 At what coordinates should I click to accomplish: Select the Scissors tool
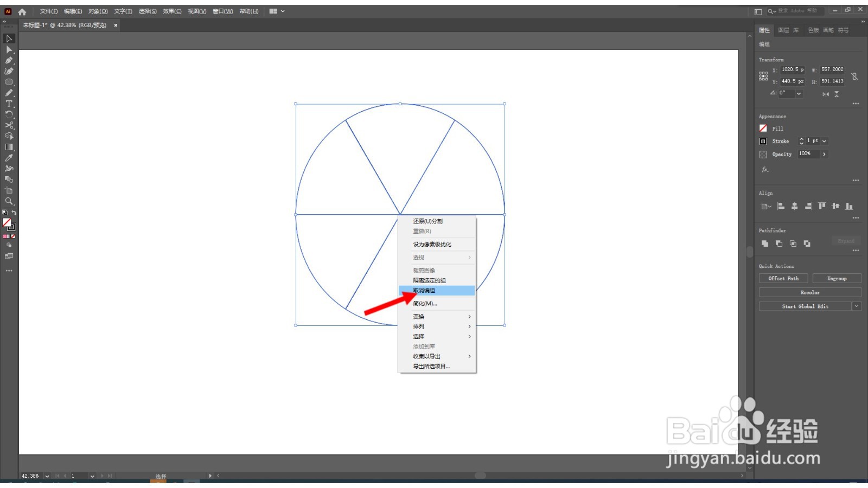click(9, 125)
